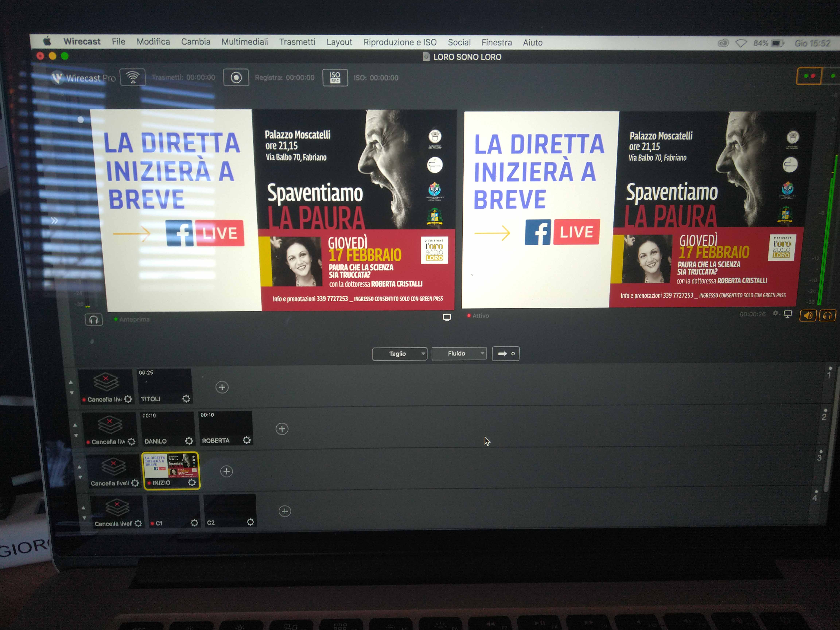Toggle visibility dot for layer 2
Screen dimensions: 840x630
(x=826, y=410)
